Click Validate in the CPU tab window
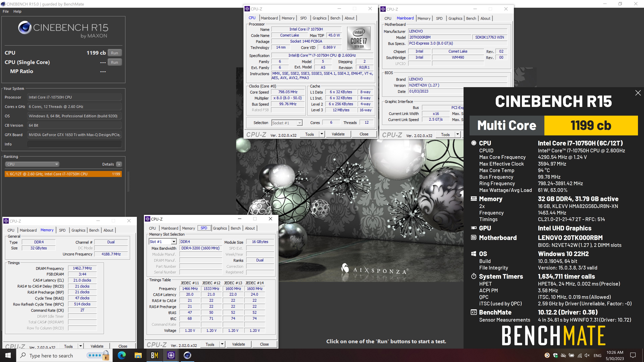Screen dimensions: 644x362 point(338,134)
